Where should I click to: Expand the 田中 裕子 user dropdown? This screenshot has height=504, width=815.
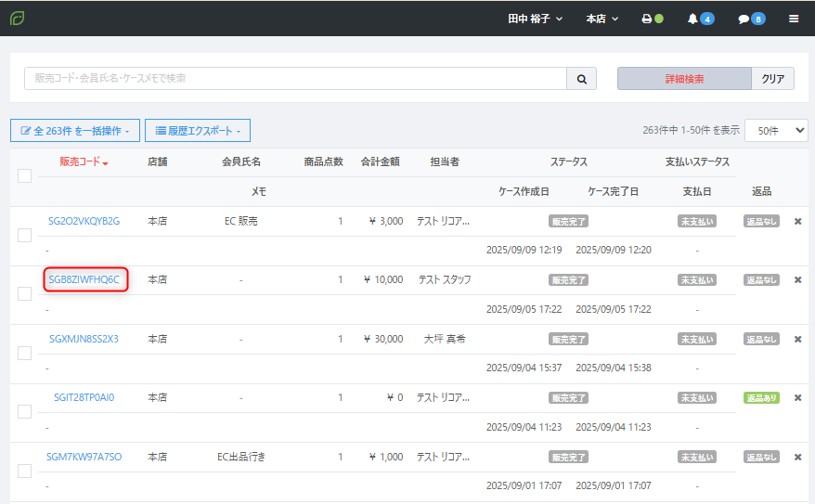[535, 19]
